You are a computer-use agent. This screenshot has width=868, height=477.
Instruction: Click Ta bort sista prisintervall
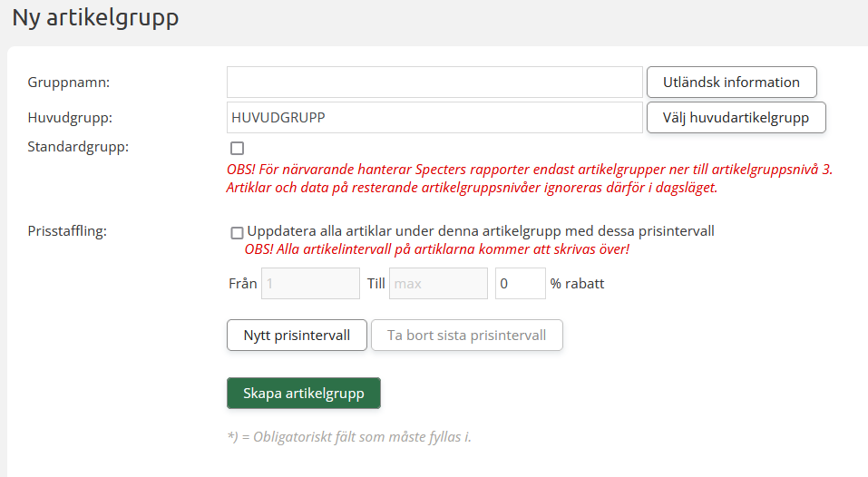pos(466,335)
